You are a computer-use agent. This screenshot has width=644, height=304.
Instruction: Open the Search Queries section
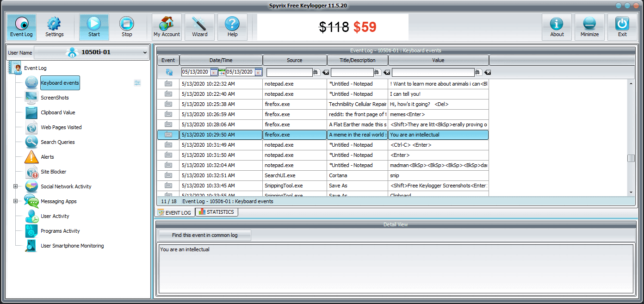click(x=30, y=142)
